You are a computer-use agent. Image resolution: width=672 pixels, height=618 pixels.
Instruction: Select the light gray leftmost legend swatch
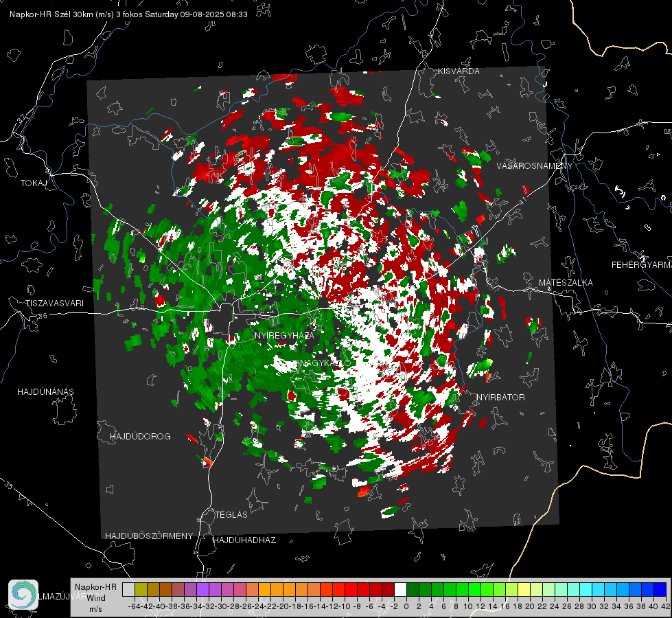coord(128,590)
